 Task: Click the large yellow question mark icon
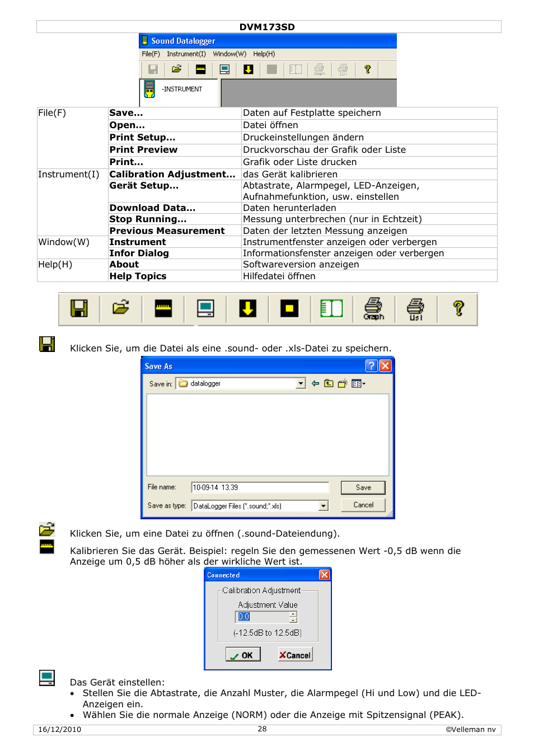pyautogui.click(x=458, y=308)
